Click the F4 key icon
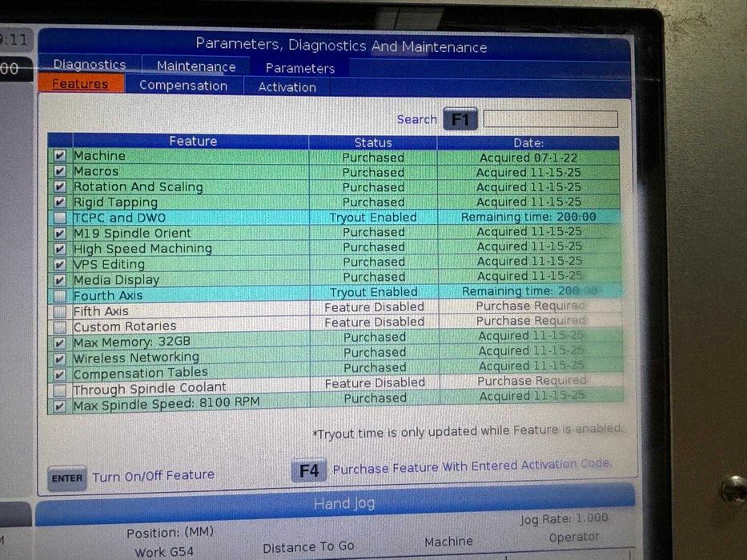This screenshot has width=747, height=560. (309, 471)
